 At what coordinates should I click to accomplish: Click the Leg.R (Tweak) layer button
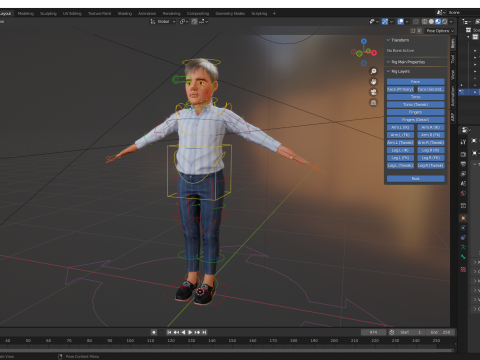pyautogui.click(x=431, y=166)
